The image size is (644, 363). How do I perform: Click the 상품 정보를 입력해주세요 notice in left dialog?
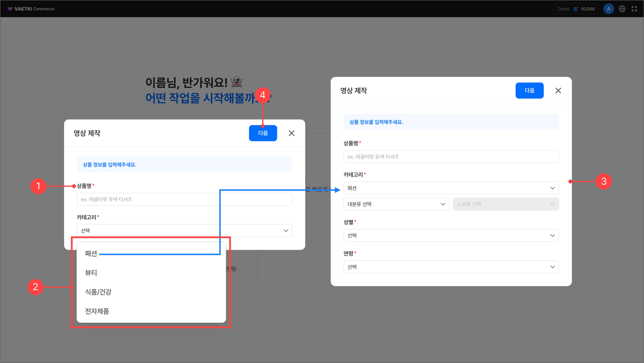click(x=184, y=165)
